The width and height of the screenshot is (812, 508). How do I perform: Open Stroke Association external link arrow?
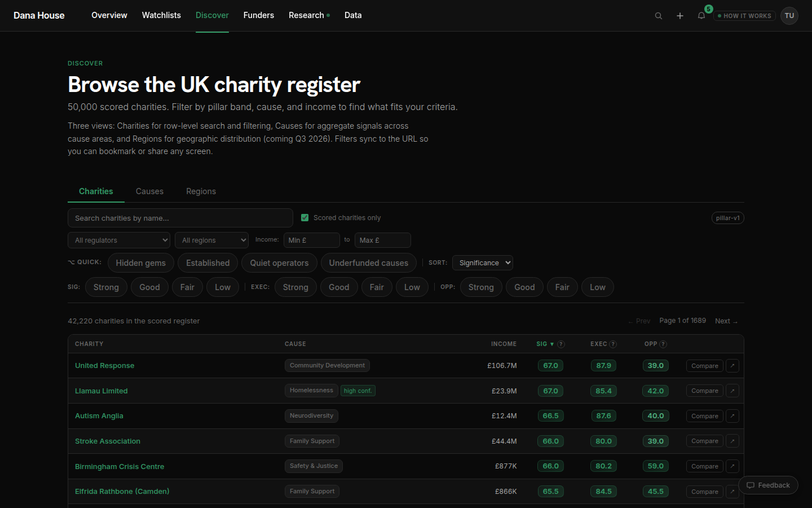[732, 441]
